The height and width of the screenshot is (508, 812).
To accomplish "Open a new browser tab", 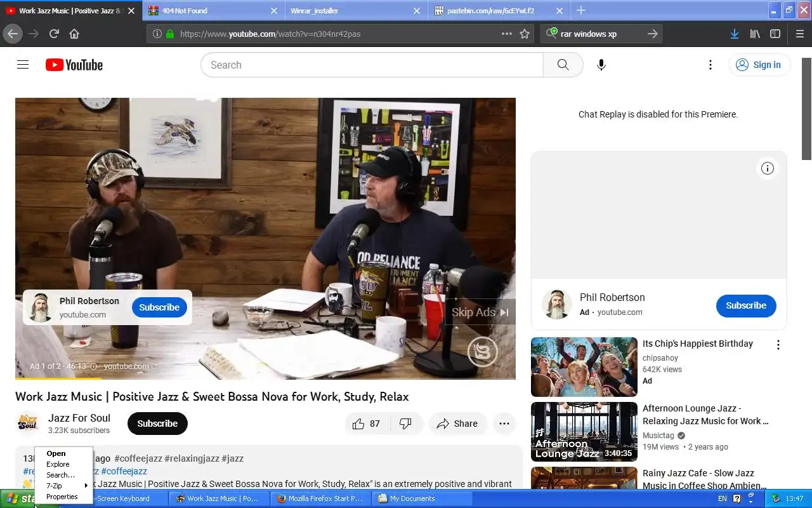I will tap(580, 10).
